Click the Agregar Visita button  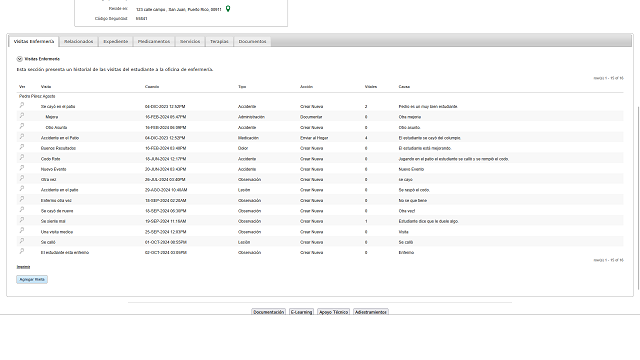pos(32,280)
